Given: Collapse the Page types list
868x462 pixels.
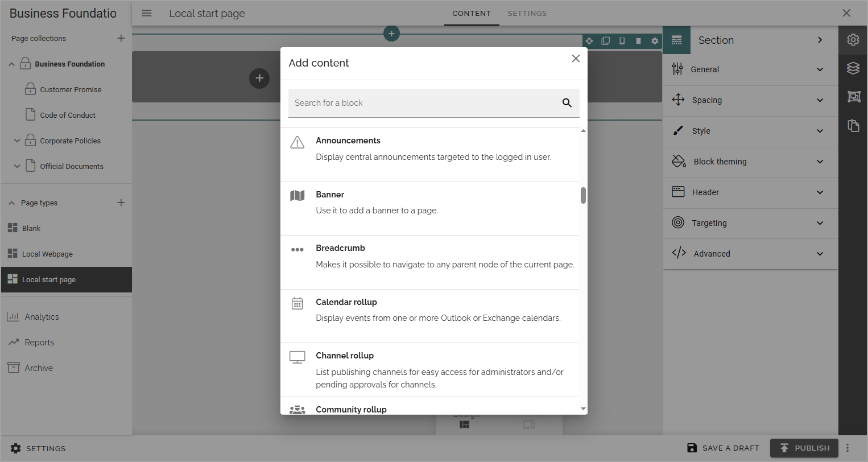Looking at the screenshot, I should tap(12, 203).
